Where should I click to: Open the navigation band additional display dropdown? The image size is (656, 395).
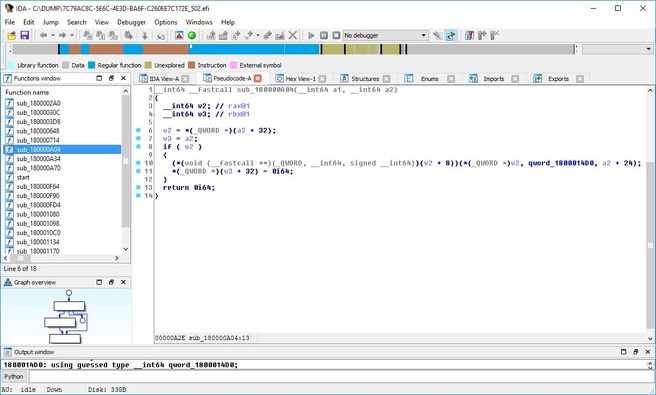point(618,49)
